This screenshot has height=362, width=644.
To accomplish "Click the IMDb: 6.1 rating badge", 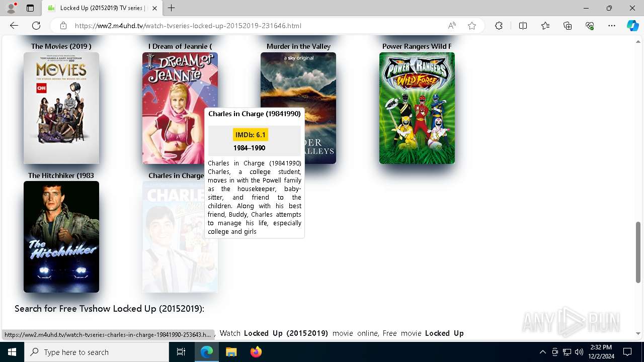I will click(x=251, y=135).
